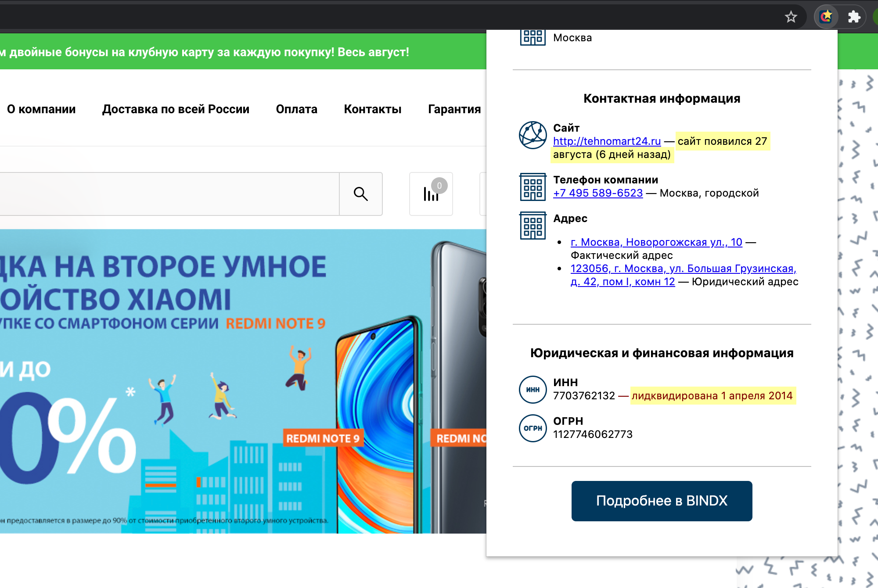
Task: Click the Юридический адрес label
Action: [745, 282]
